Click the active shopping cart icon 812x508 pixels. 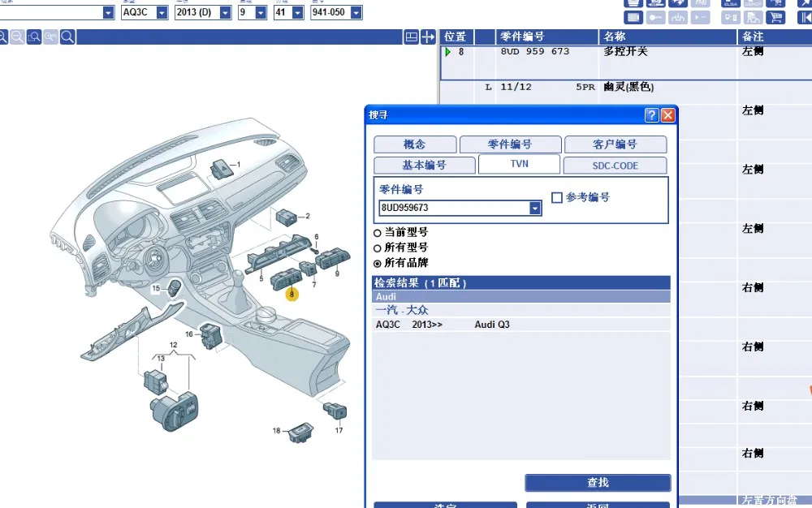[775, 18]
